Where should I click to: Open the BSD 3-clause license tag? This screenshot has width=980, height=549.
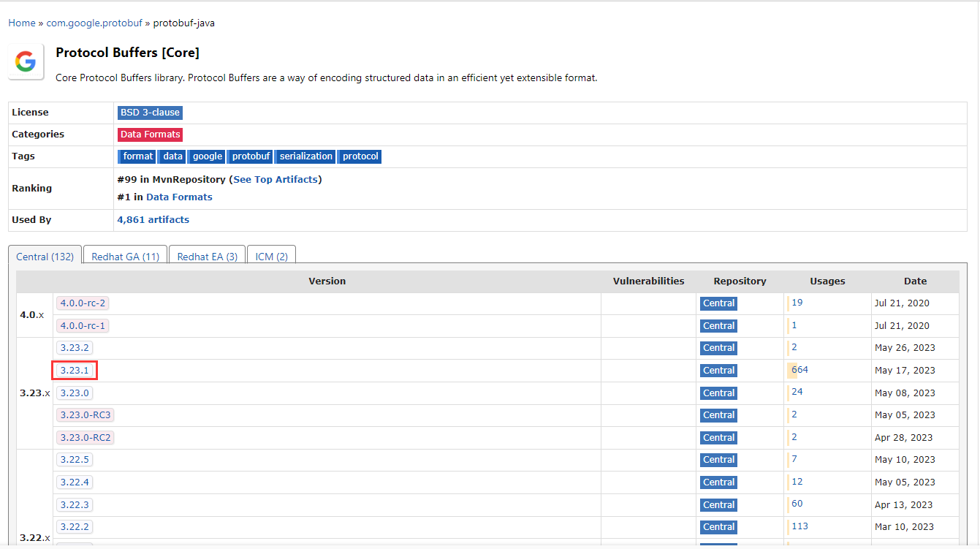click(150, 113)
